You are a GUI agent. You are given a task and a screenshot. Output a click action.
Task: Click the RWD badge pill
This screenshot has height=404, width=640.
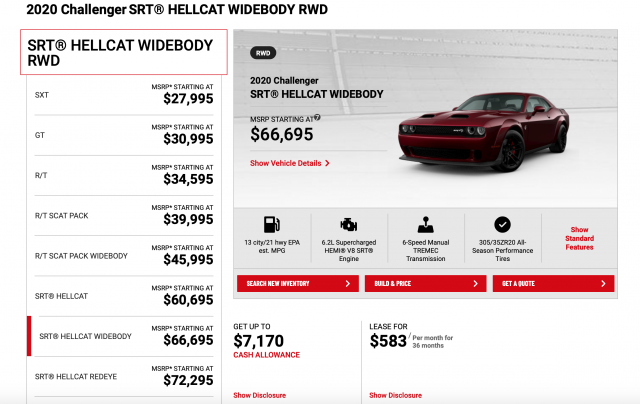(x=263, y=53)
